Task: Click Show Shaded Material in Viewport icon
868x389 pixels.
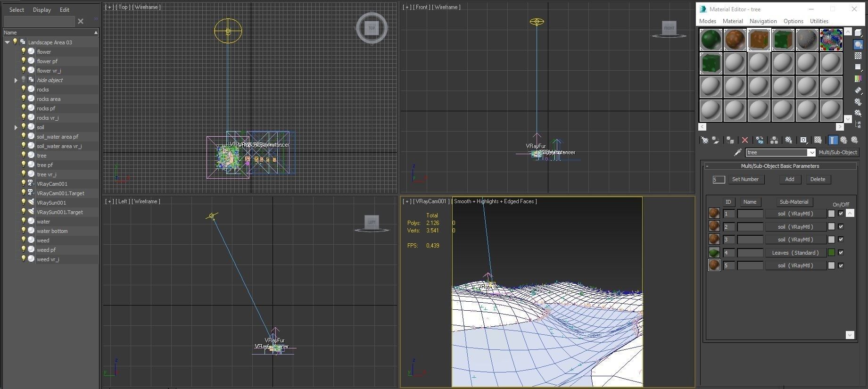Action: [x=818, y=140]
